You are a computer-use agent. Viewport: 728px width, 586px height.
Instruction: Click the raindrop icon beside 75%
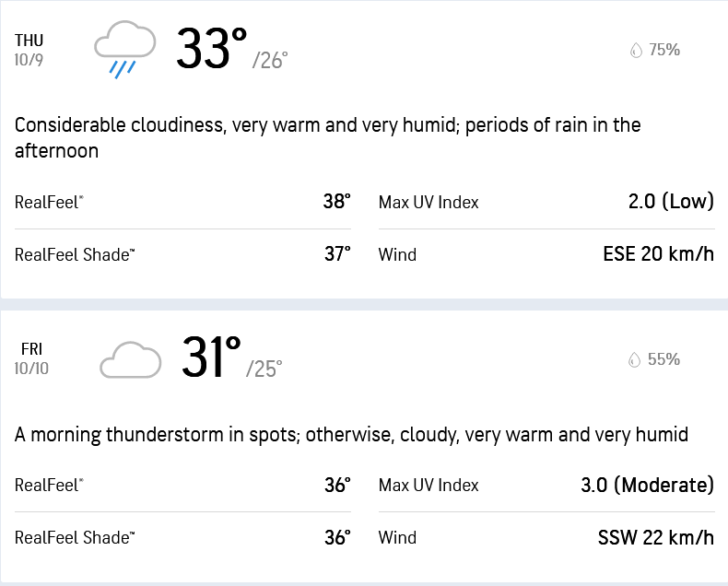click(635, 51)
